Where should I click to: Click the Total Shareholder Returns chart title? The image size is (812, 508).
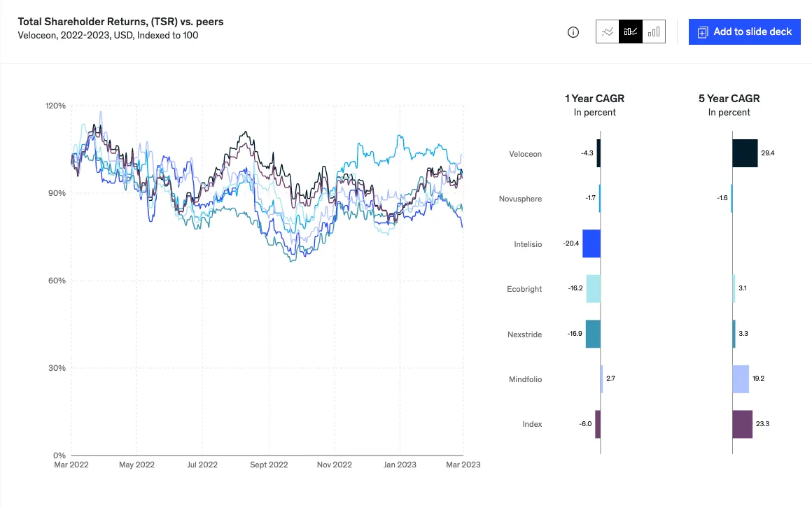click(120, 22)
